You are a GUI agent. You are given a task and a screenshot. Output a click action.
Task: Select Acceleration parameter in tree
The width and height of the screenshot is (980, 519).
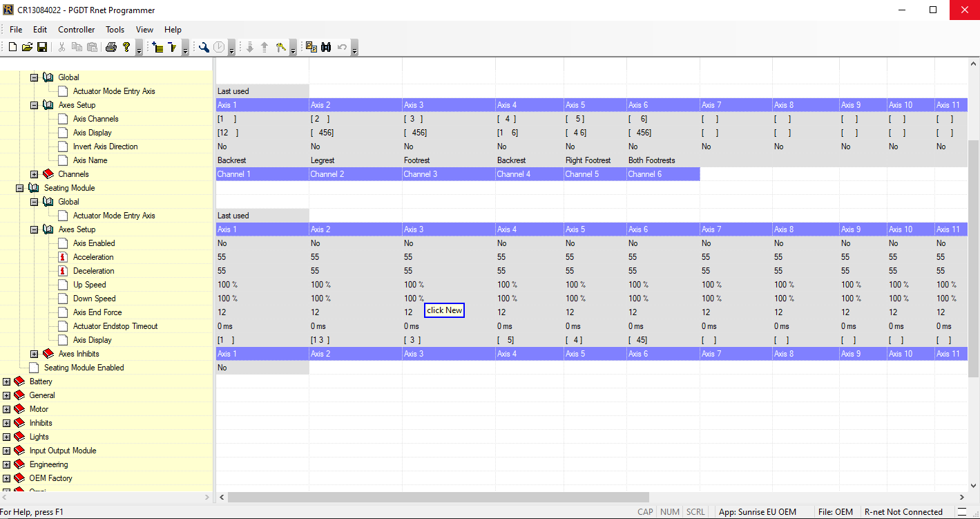93,257
